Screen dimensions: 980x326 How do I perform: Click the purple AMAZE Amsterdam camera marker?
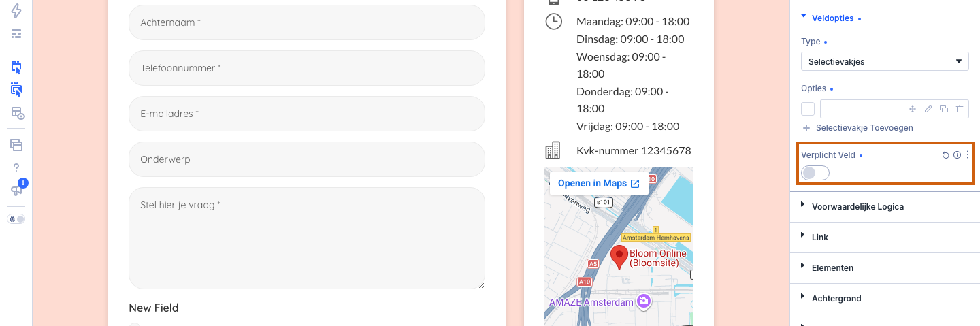pyautogui.click(x=643, y=301)
